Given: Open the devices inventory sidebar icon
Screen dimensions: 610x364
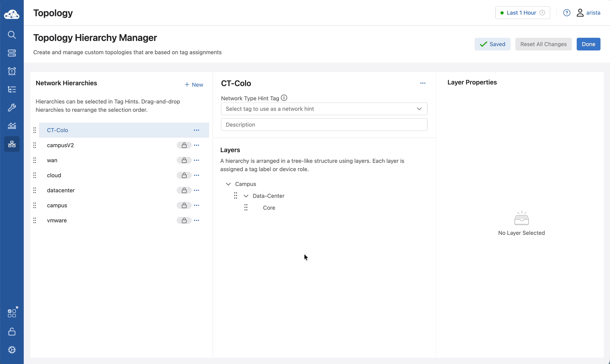Looking at the screenshot, I should point(12,53).
